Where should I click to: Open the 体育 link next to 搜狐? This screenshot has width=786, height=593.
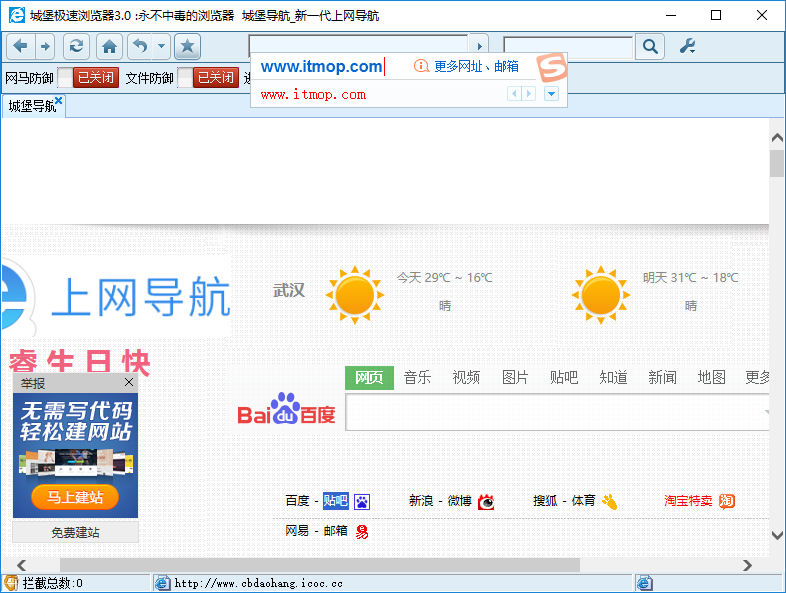583,501
